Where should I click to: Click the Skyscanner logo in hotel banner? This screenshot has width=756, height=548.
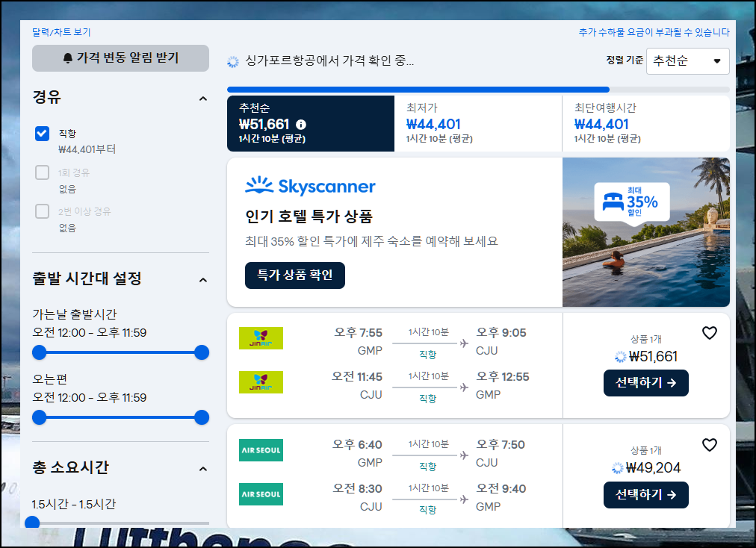click(x=310, y=186)
